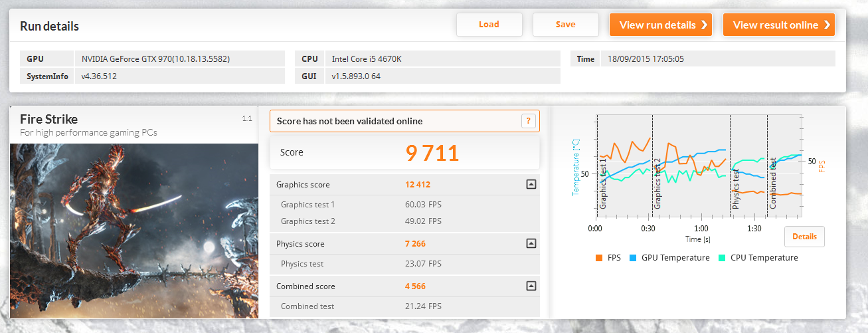Click the Temperature [°C] axis label
This screenshot has height=333, width=868.
coord(575,167)
